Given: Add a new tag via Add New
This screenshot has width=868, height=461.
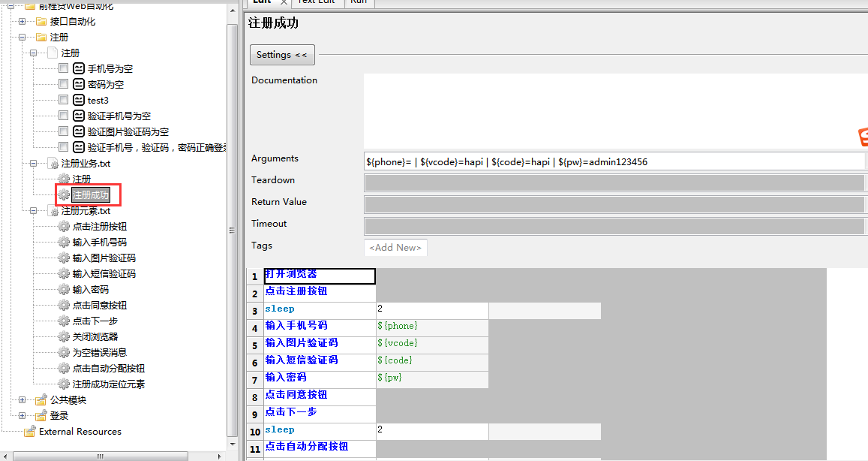Looking at the screenshot, I should coord(395,247).
